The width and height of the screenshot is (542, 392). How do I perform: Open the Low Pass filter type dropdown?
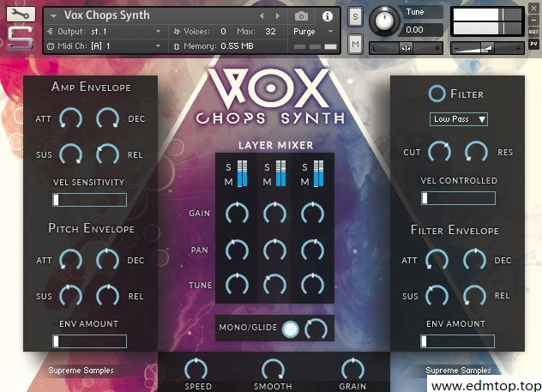458,119
